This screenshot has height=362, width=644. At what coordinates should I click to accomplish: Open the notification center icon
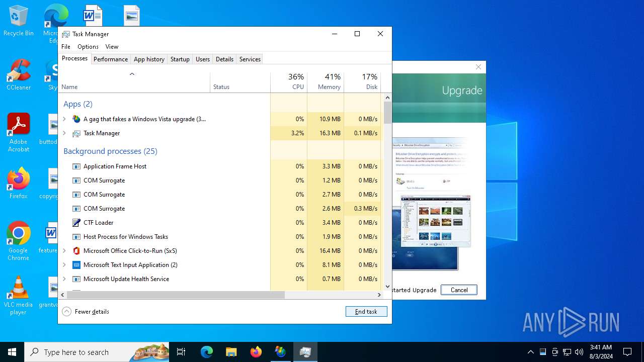(627, 352)
